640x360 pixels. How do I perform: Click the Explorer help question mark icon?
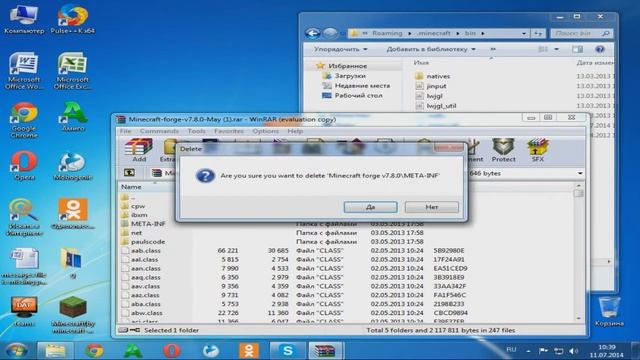[599, 49]
